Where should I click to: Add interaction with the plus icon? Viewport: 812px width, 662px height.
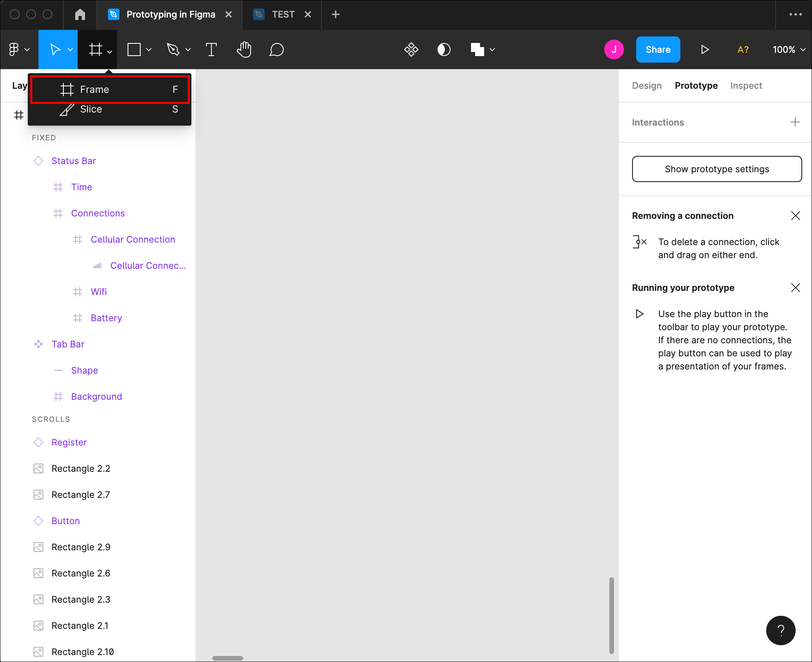(x=795, y=122)
